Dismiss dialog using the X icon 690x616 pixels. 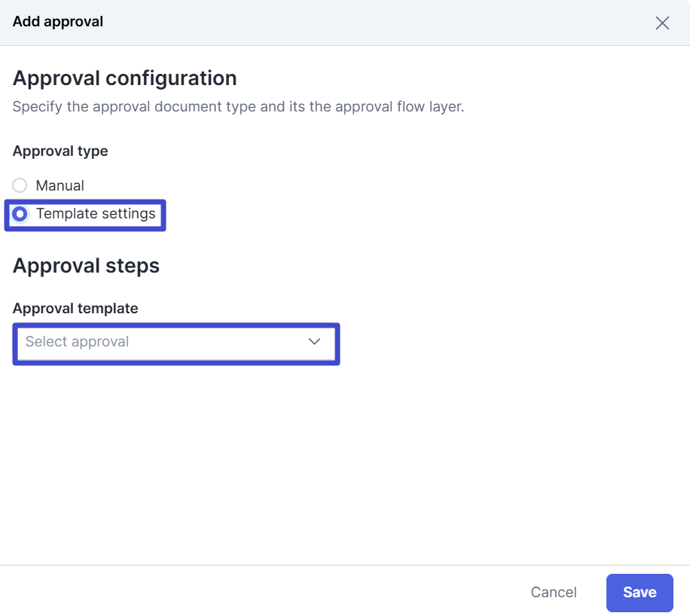[662, 23]
